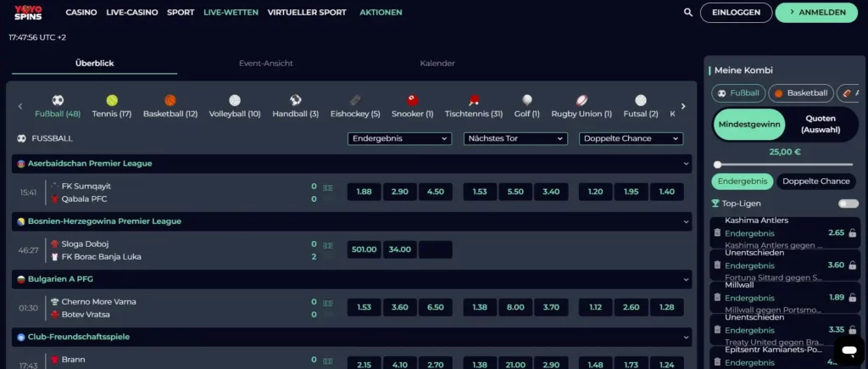Toggle the Top-Ligen switch
Image resolution: width=868 pixels, height=369 pixels.
(x=848, y=204)
